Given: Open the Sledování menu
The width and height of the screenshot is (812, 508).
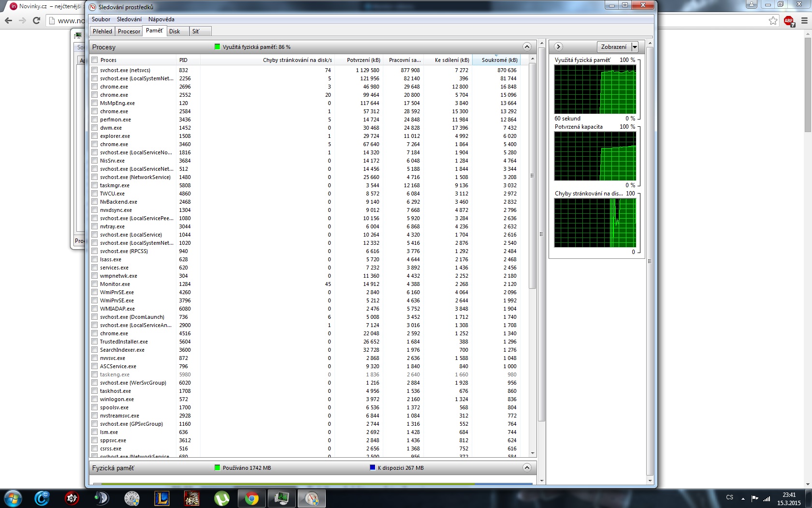Looking at the screenshot, I should [129, 19].
